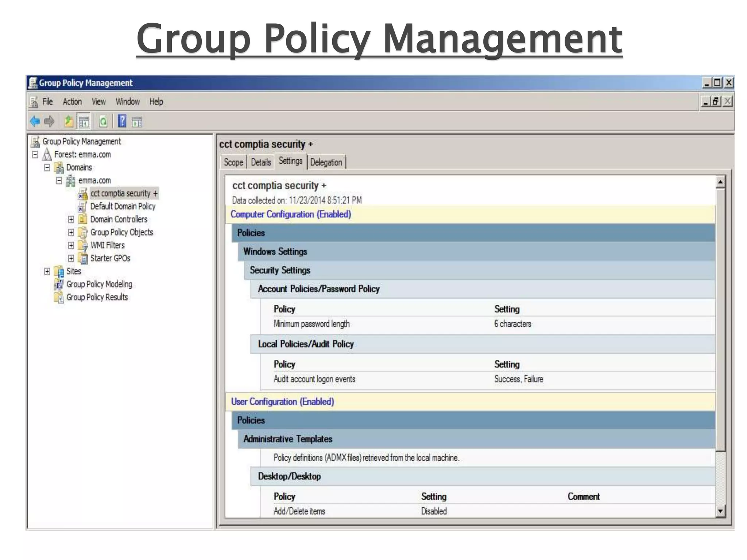The width and height of the screenshot is (747, 560).
Task: Click the settings report scroll up arrow
Action: [x=720, y=182]
